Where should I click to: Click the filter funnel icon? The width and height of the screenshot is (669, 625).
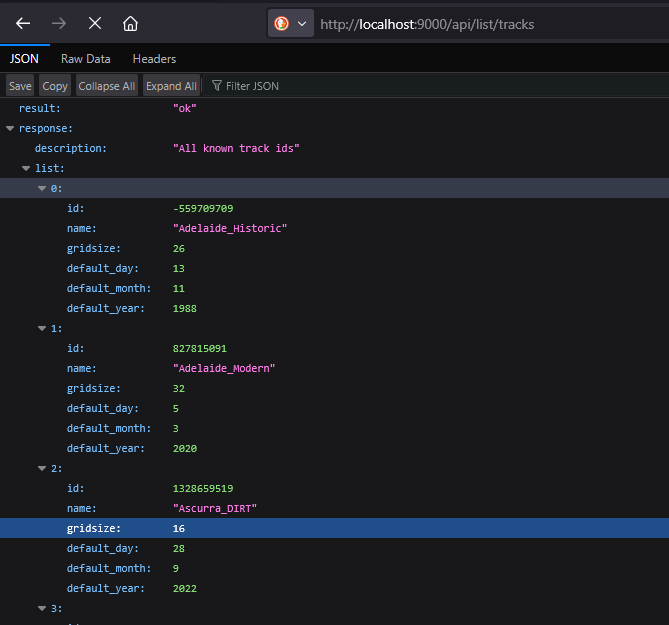217,86
